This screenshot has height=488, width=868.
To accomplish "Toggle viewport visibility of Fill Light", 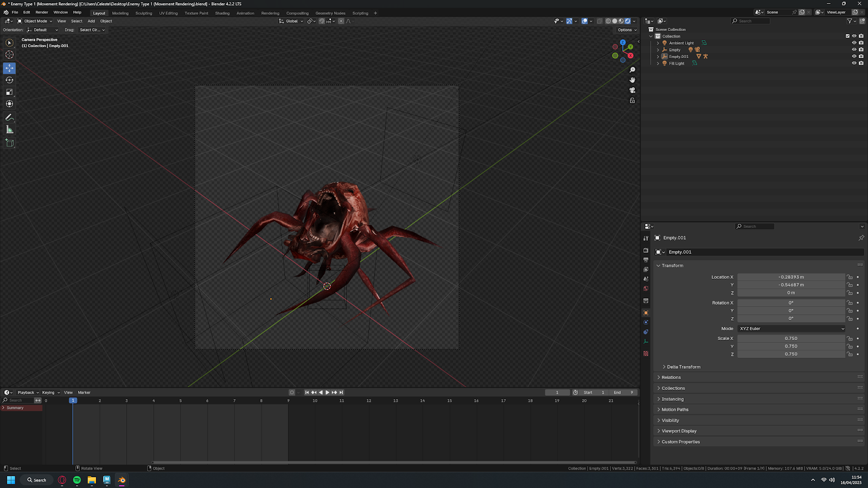I will [x=854, y=63].
